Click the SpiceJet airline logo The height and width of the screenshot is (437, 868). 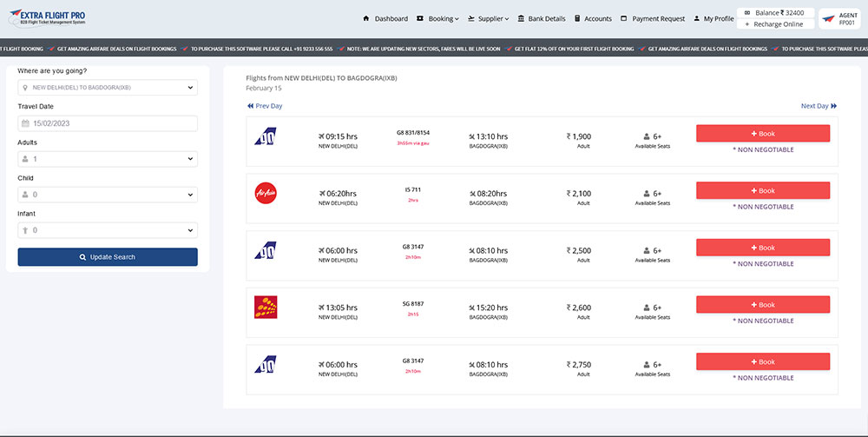[266, 307]
